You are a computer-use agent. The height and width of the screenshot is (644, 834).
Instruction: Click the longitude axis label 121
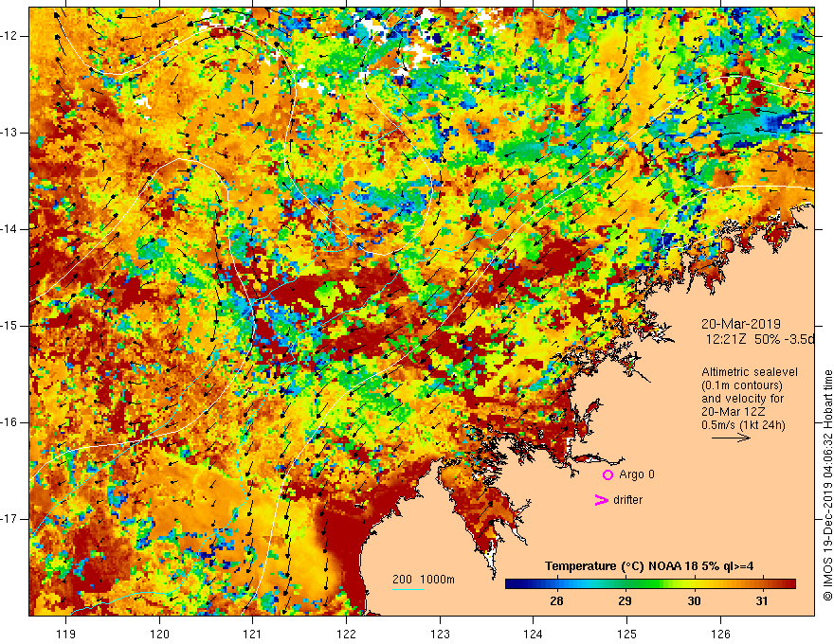click(x=253, y=634)
